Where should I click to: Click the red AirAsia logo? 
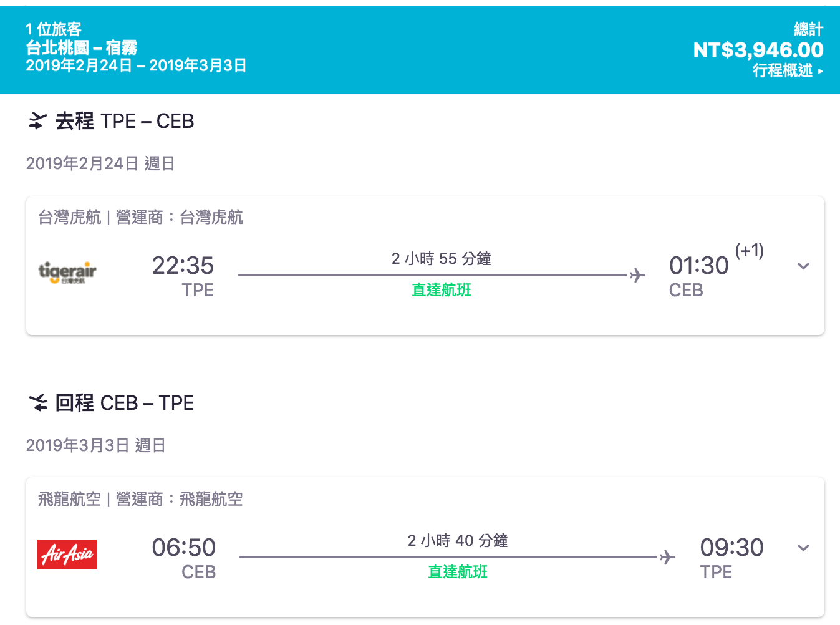coord(67,555)
